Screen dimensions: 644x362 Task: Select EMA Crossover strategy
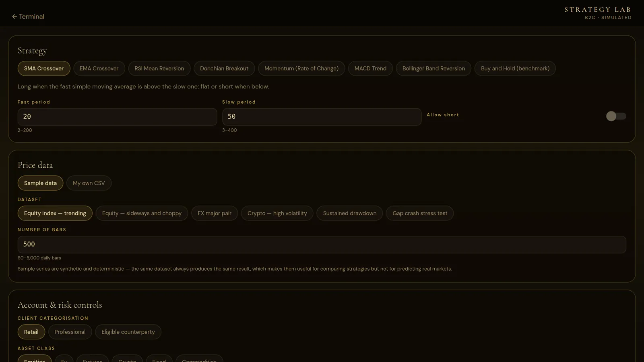coord(99,68)
